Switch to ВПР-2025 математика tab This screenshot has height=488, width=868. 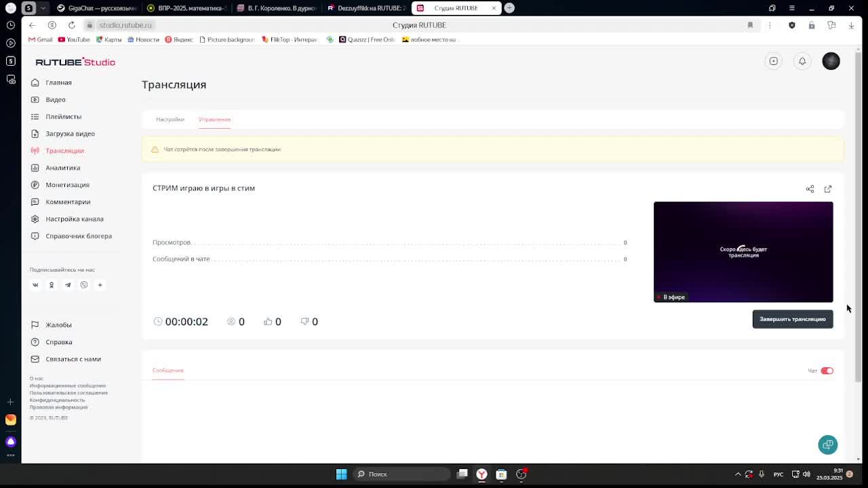click(186, 8)
